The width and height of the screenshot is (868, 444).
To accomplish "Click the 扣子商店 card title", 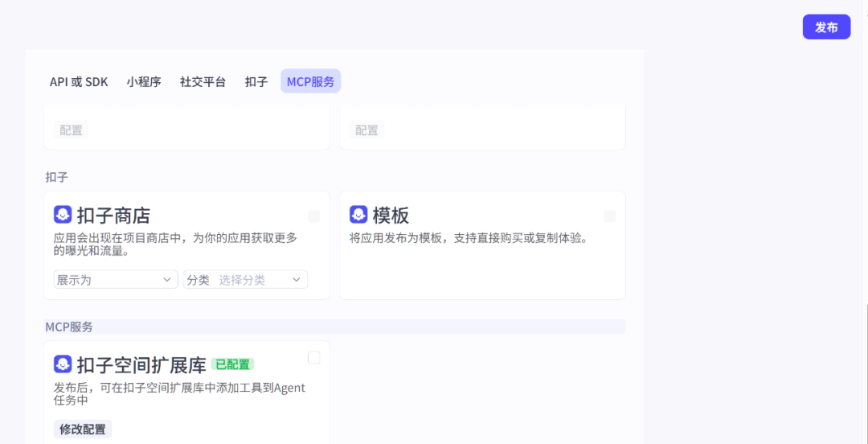I will [113, 215].
